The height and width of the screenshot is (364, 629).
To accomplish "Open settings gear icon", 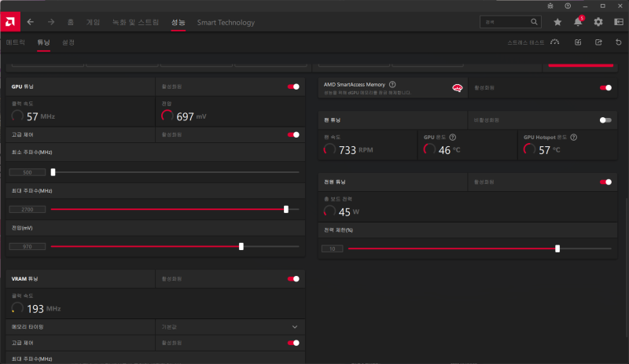I will coord(598,22).
